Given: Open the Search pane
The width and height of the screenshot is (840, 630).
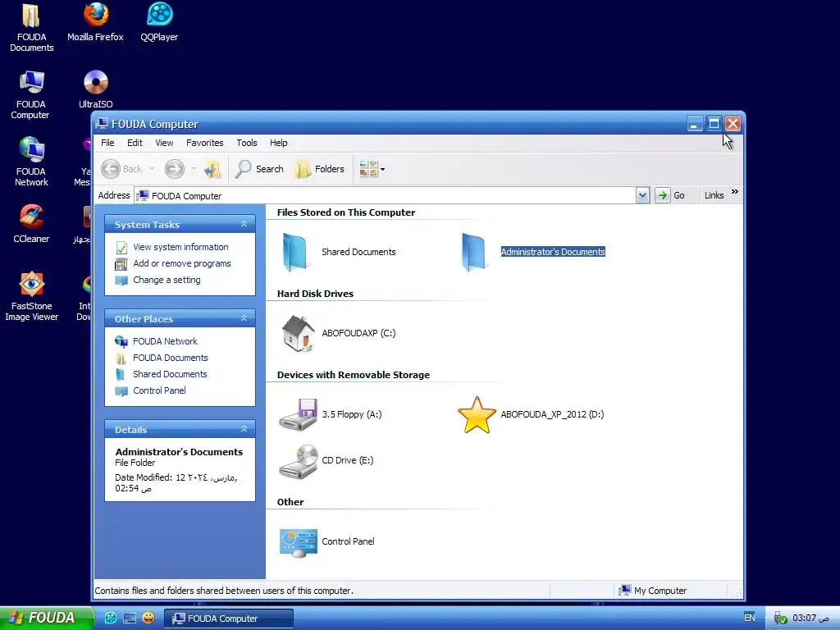Looking at the screenshot, I should (259, 169).
